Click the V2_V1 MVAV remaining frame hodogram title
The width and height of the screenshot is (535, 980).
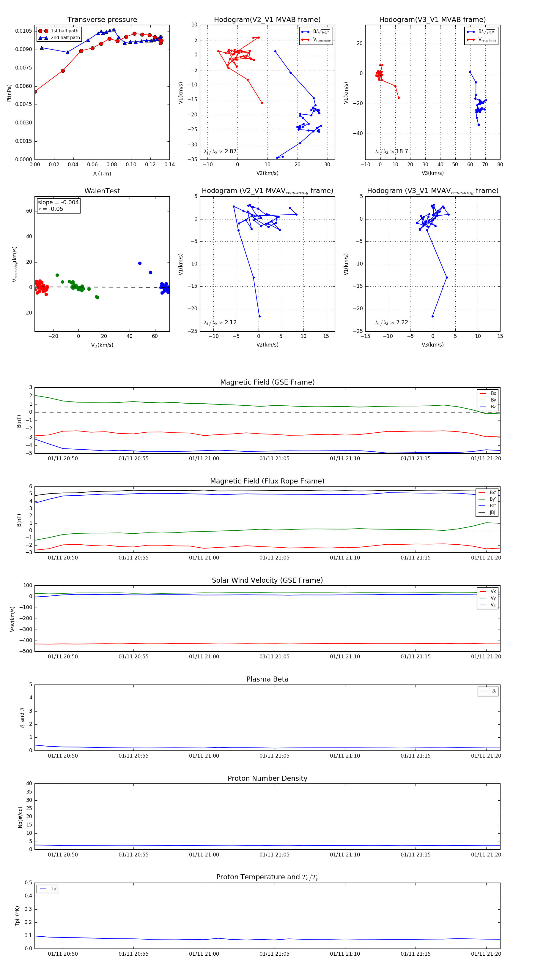coord(267,191)
